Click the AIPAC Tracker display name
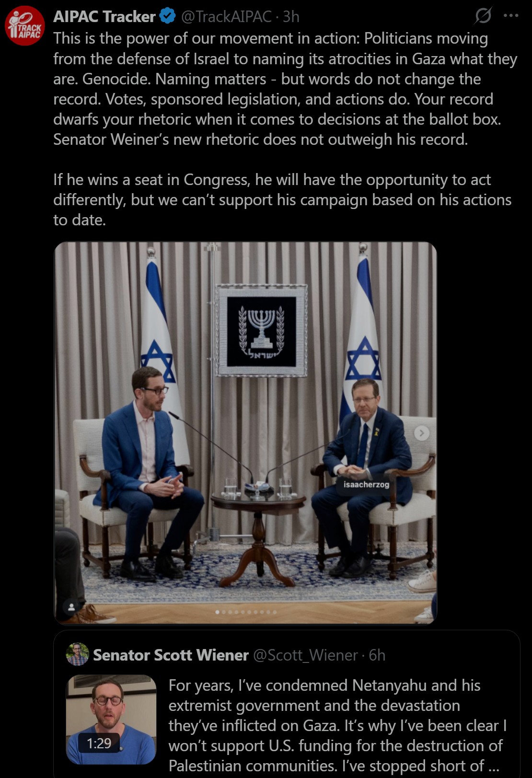The width and height of the screenshot is (532, 778). (x=104, y=16)
